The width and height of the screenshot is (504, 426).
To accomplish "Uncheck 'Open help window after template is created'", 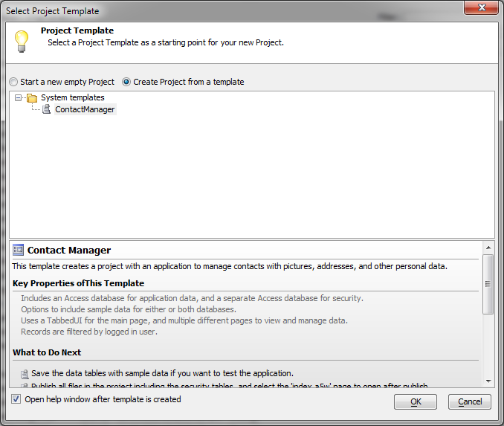I will [x=16, y=399].
